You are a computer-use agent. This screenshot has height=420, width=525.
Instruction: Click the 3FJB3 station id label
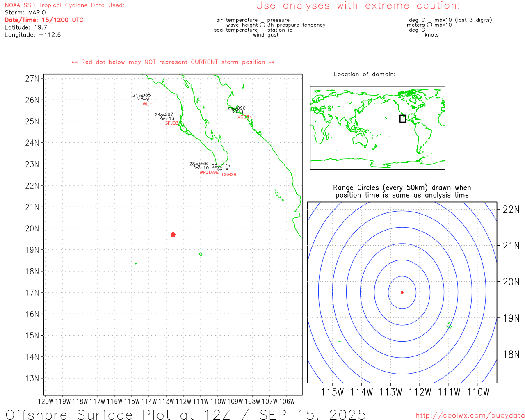(172, 123)
